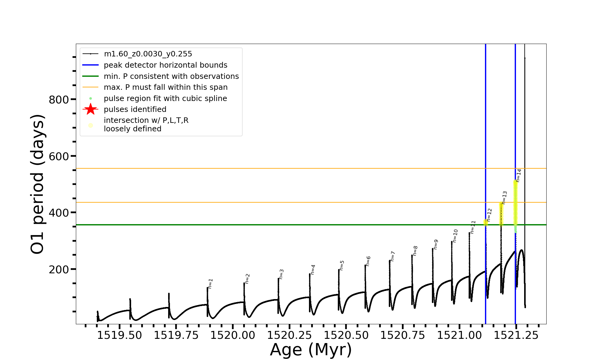Viewport: 607px width, 364px height.
Task: Click the 1520.00 x-axis tick label
Action: click(233, 335)
